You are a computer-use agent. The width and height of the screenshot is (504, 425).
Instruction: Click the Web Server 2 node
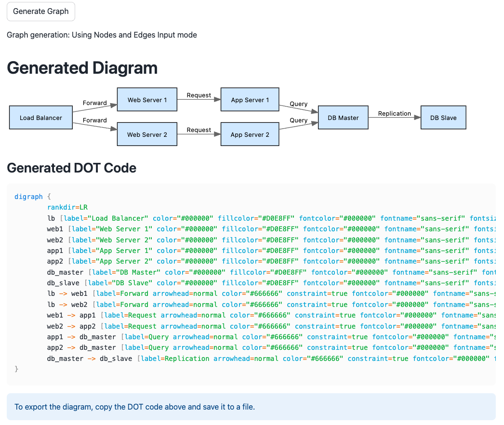tap(147, 134)
